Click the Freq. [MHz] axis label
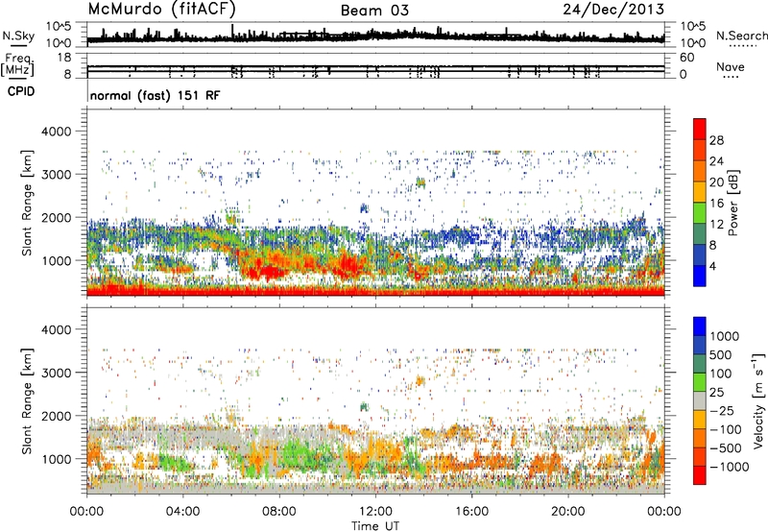 17,65
